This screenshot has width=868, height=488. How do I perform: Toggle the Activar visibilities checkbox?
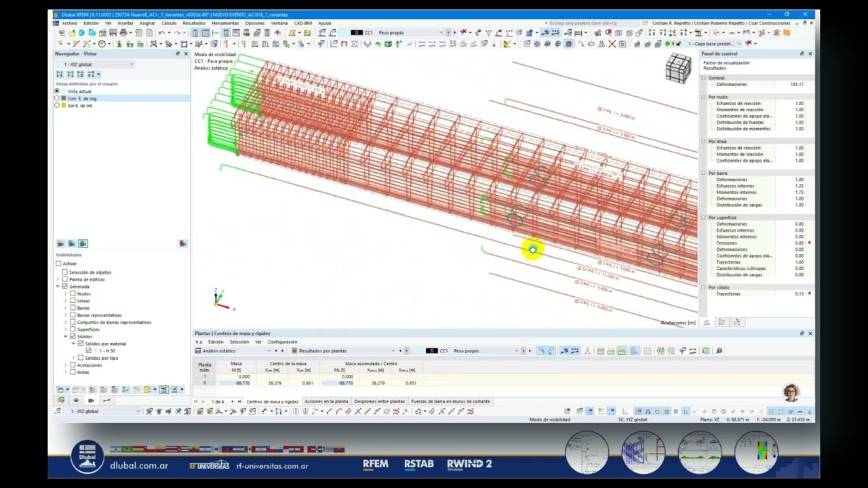[59, 264]
